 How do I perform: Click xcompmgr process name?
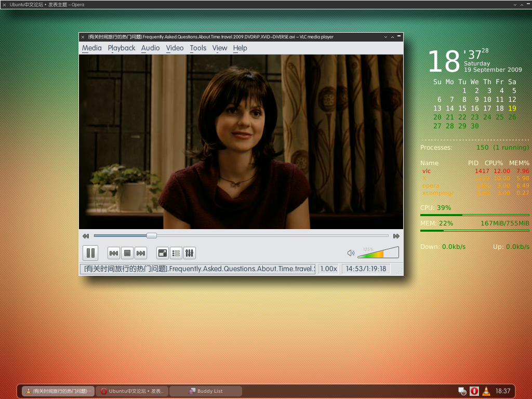437,193
